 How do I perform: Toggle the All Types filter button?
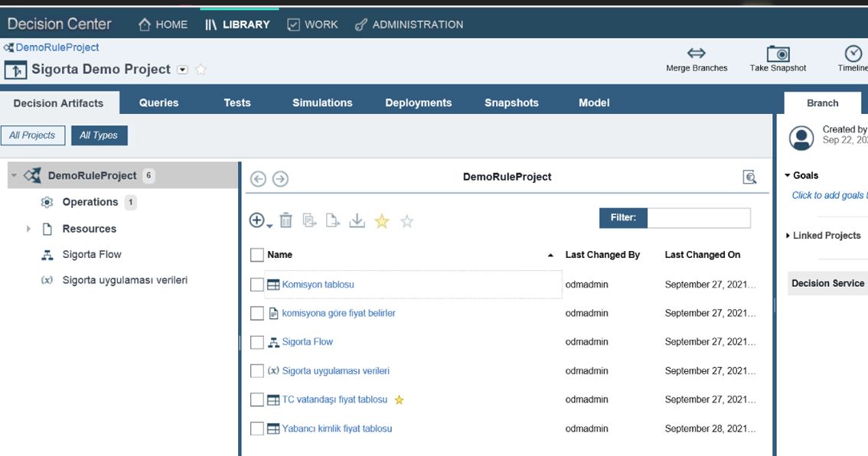tap(99, 135)
